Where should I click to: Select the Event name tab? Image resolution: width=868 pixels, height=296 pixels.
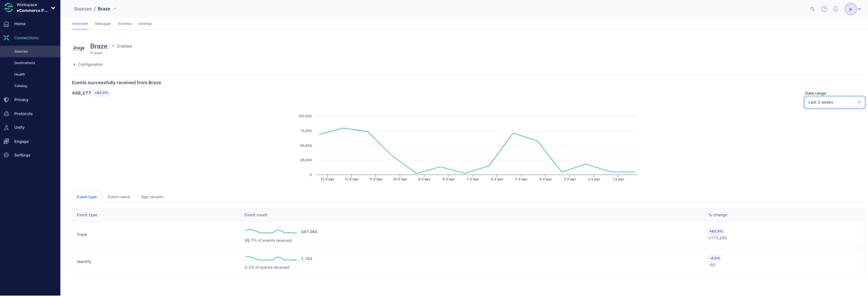tap(119, 197)
